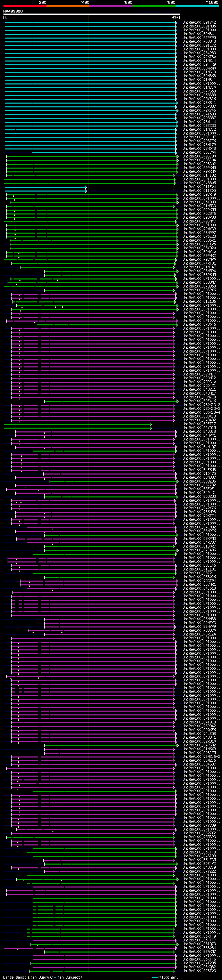The width and height of the screenshot is (222, 980).
Task: Pick the UniRef100_Q9FJM7 hit label
Action: point(199,137)
